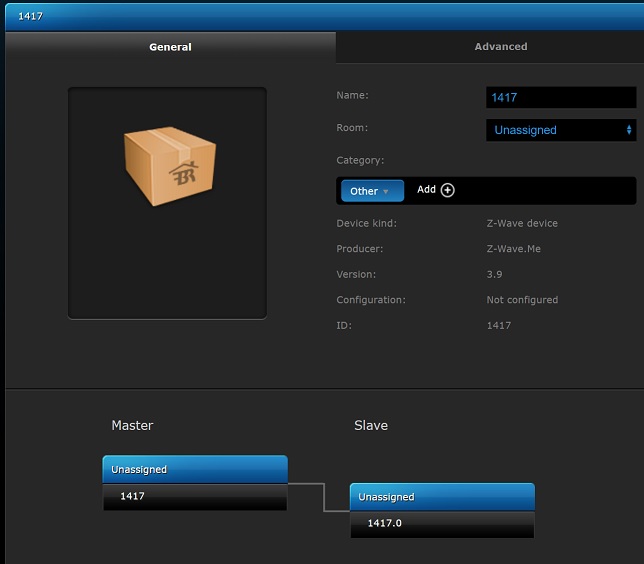Image resolution: width=644 pixels, height=564 pixels.
Task: Click the 1417.0 slave device row
Action: coord(442,524)
